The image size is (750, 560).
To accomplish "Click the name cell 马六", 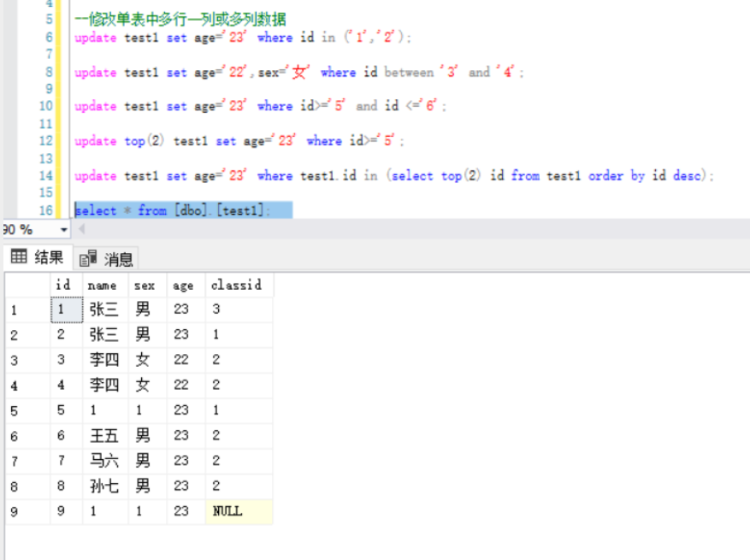I will pos(105,461).
